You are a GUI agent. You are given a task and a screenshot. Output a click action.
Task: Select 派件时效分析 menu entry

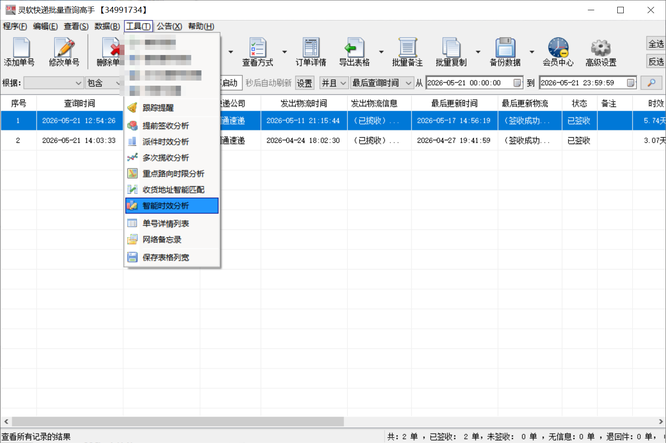(172, 142)
